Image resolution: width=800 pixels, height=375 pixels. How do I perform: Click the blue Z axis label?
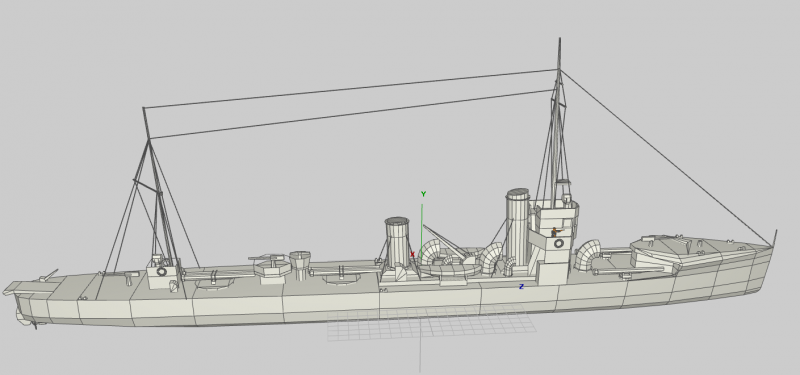(521, 287)
